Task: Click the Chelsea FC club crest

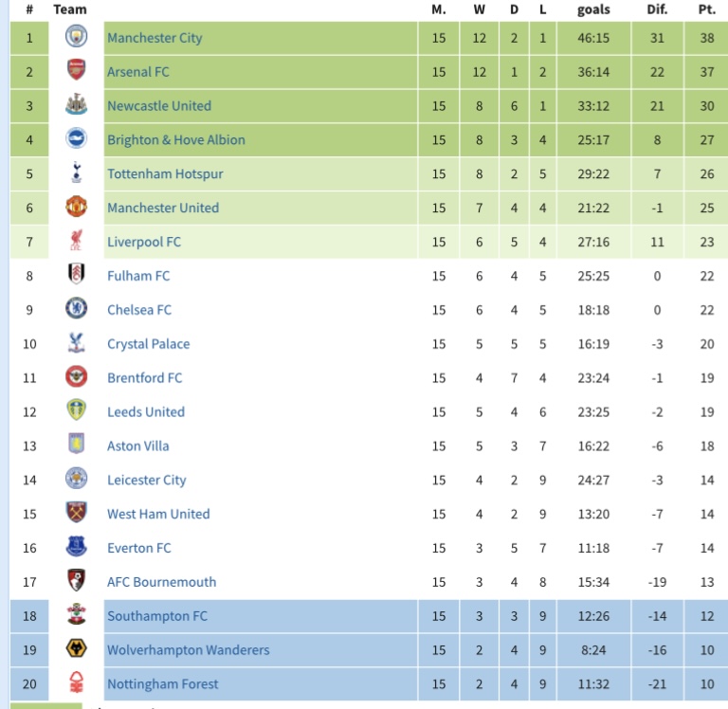Action: point(76,310)
